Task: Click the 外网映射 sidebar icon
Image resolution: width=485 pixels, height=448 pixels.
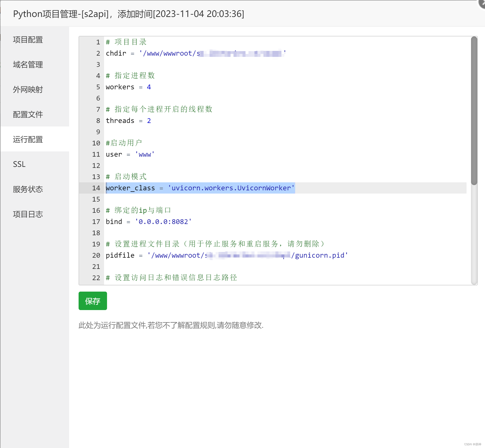Action: coord(27,89)
